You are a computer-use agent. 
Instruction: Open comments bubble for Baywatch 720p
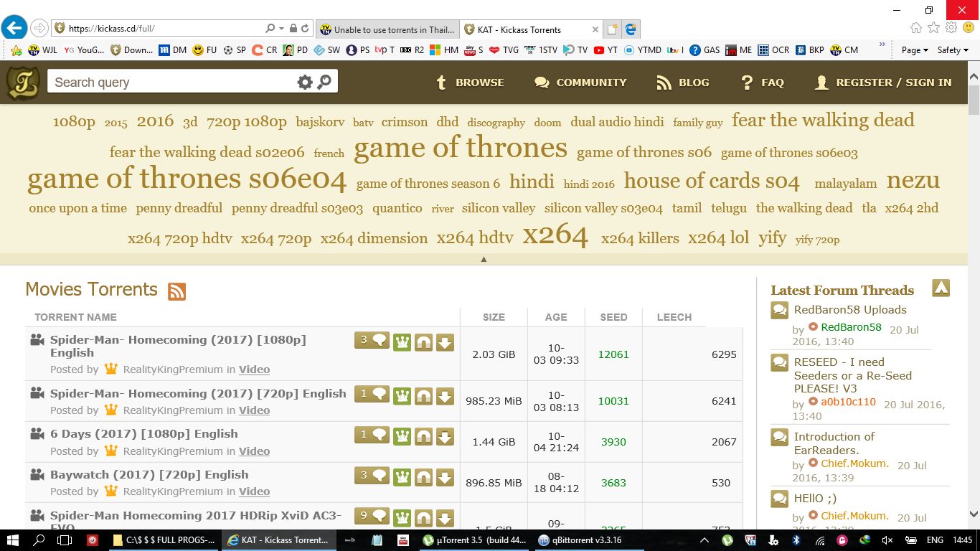point(372,475)
